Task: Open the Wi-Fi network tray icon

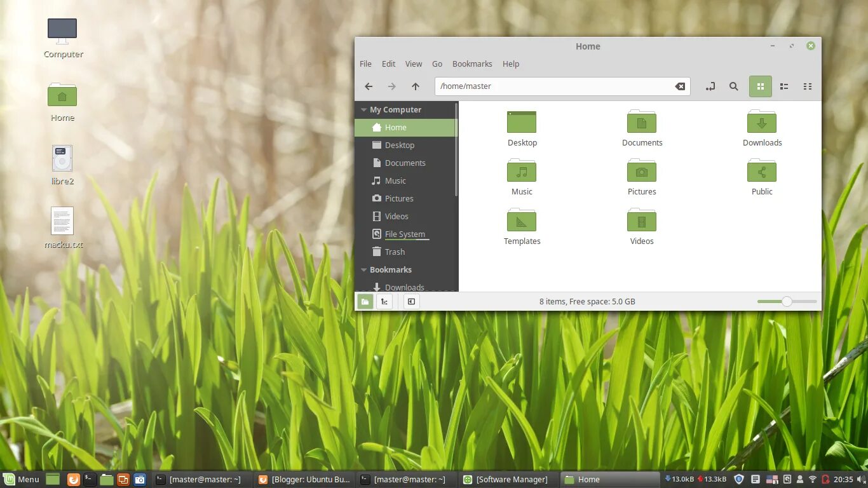Action: pyautogui.click(x=812, y=479)
